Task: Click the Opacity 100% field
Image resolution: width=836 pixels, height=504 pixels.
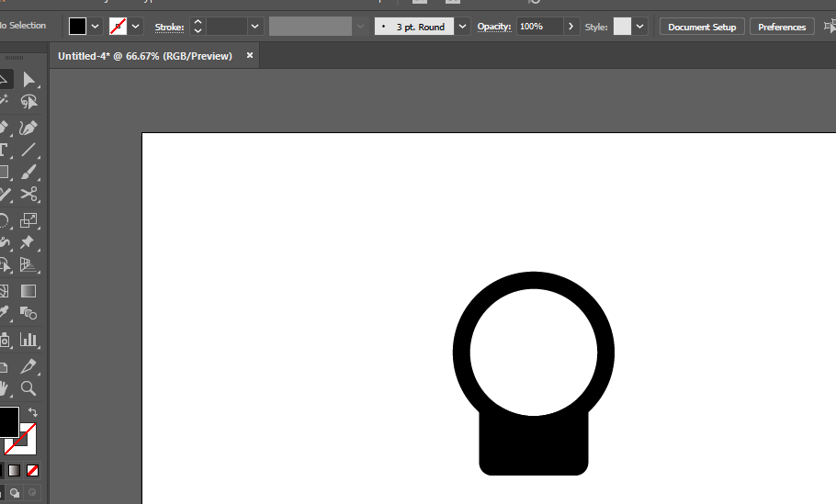Action: coord(539,26)
